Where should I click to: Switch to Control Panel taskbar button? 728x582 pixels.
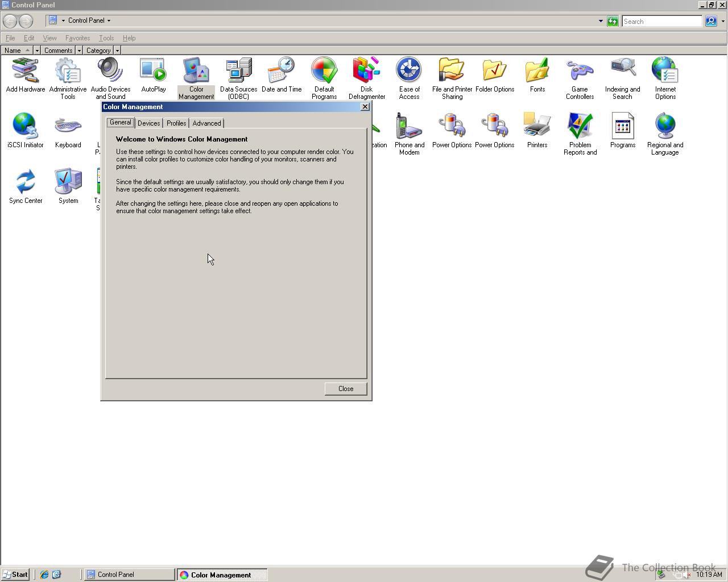[x=130, y=575]
